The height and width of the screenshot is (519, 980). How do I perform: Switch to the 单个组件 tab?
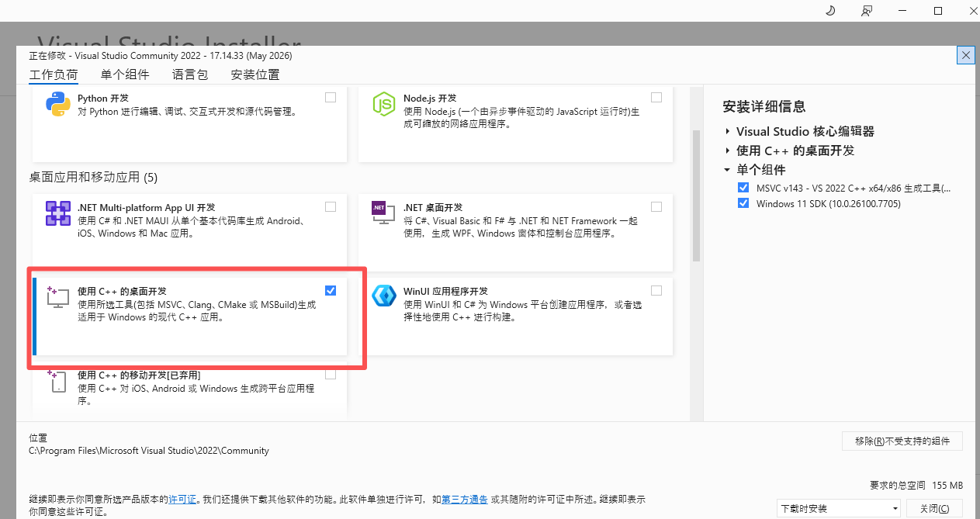(x=125, y=75)
